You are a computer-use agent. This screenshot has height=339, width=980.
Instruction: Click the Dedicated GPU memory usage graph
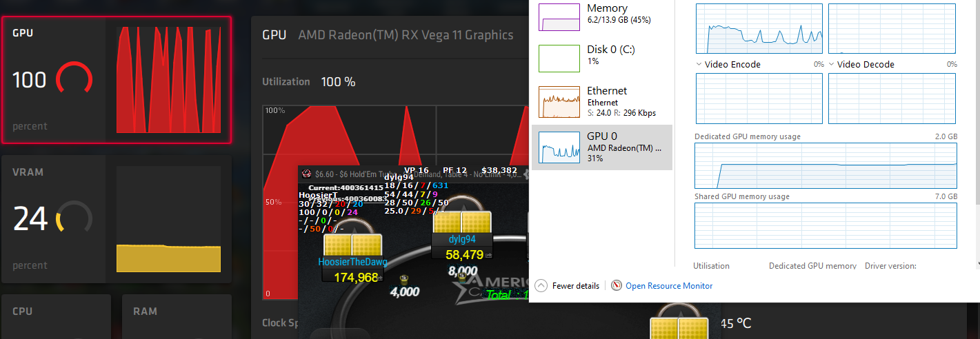[x=826, y=165]
